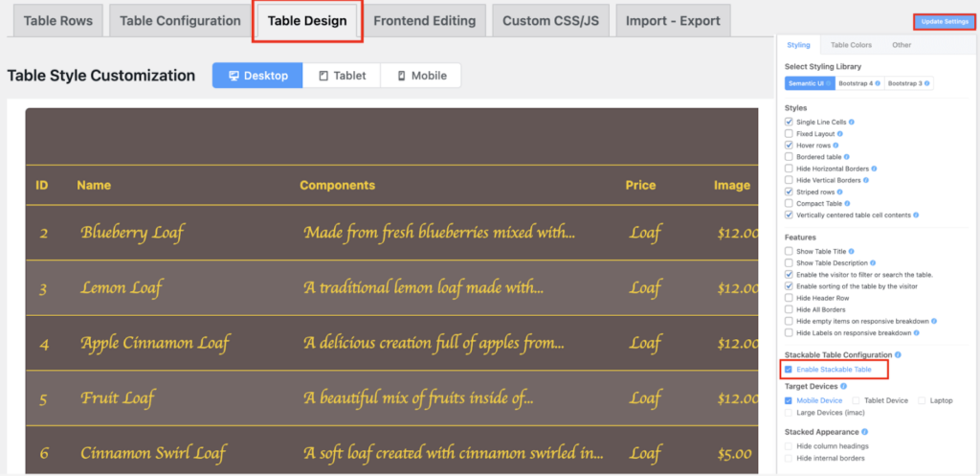Viewport: 980px width, 476px height.
Task: Click info icon next to Target Devices
Action: [844, 387]
